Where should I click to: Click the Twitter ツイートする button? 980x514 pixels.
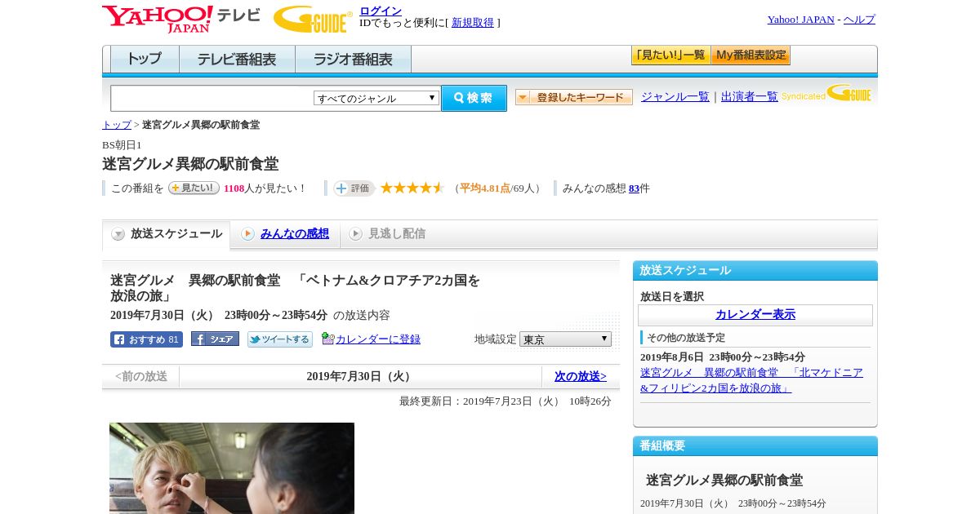tap(280, 339)
